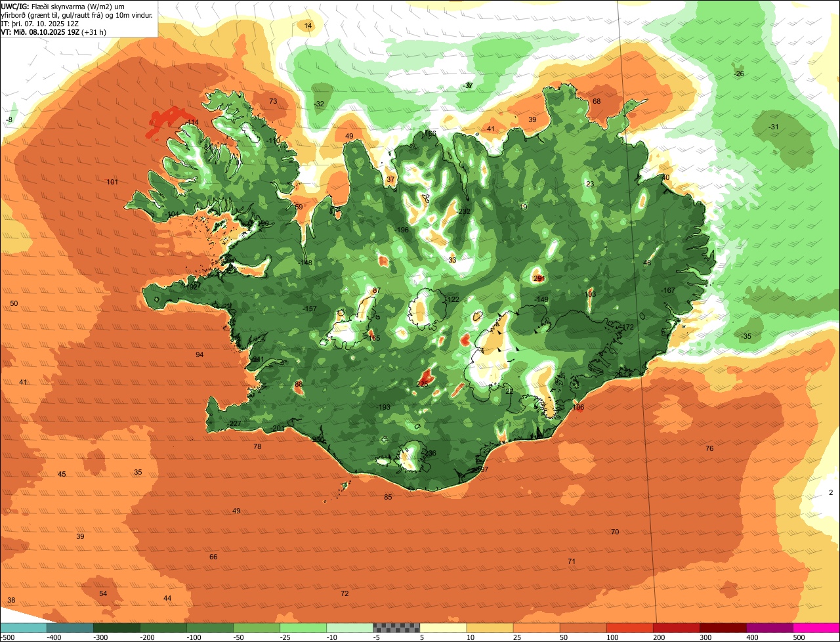Click the map value '54' in the bottom left

tap(103, 593)
